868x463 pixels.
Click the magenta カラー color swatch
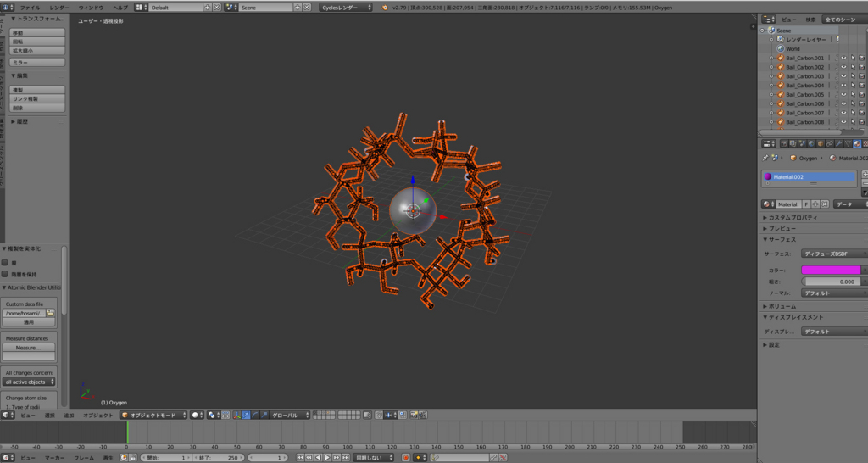tap(831, 271)
